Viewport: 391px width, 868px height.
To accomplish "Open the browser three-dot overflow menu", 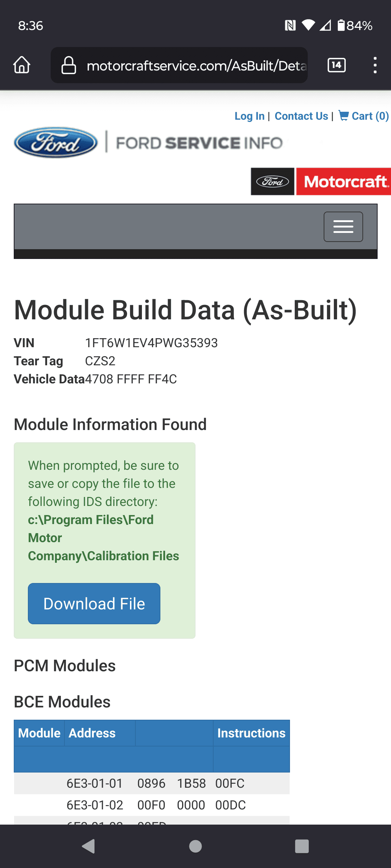I will click(375, 65).
